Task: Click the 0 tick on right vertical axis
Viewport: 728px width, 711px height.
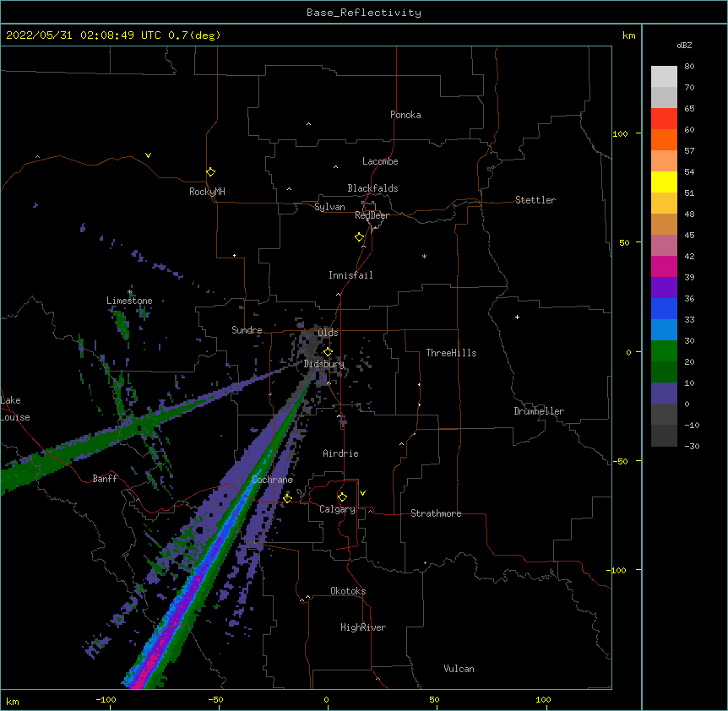Action: (x=628, y=353)
